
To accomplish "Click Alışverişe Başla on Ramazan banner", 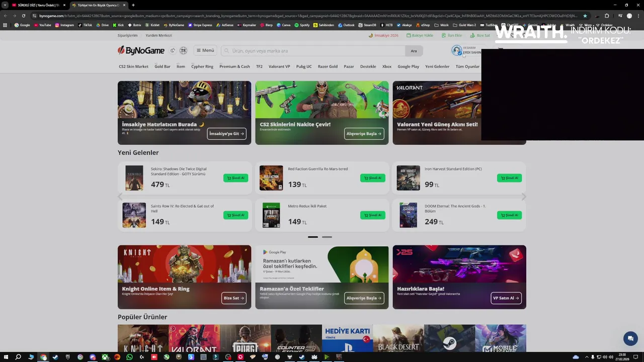I will [x=364, y=298].
